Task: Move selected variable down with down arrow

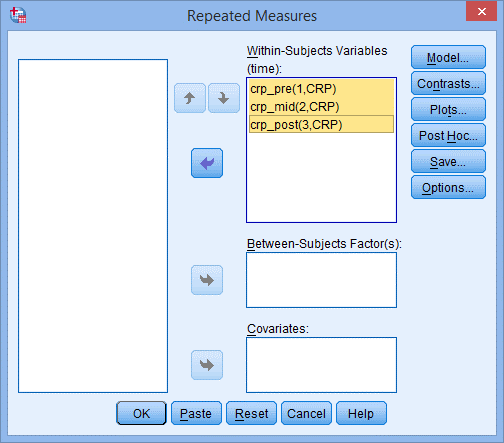Action: pos(224,98)
